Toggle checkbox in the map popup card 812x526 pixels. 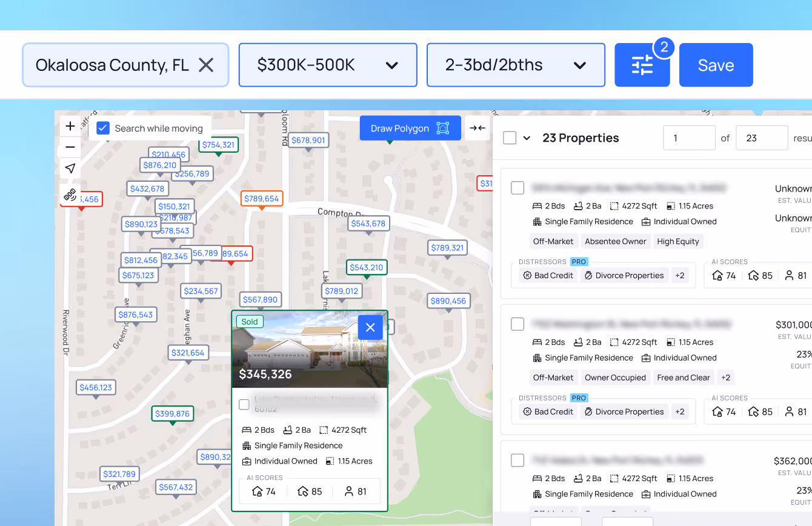click(244, 405)
